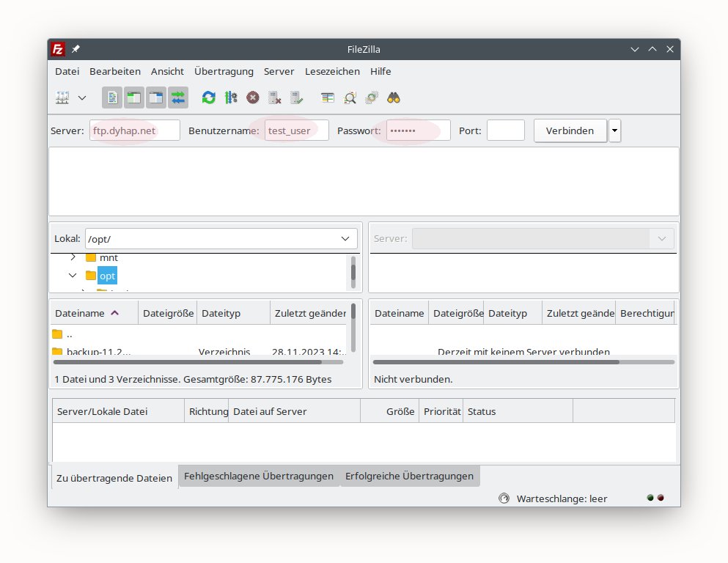Collapse the opt folder in tree

73,276
